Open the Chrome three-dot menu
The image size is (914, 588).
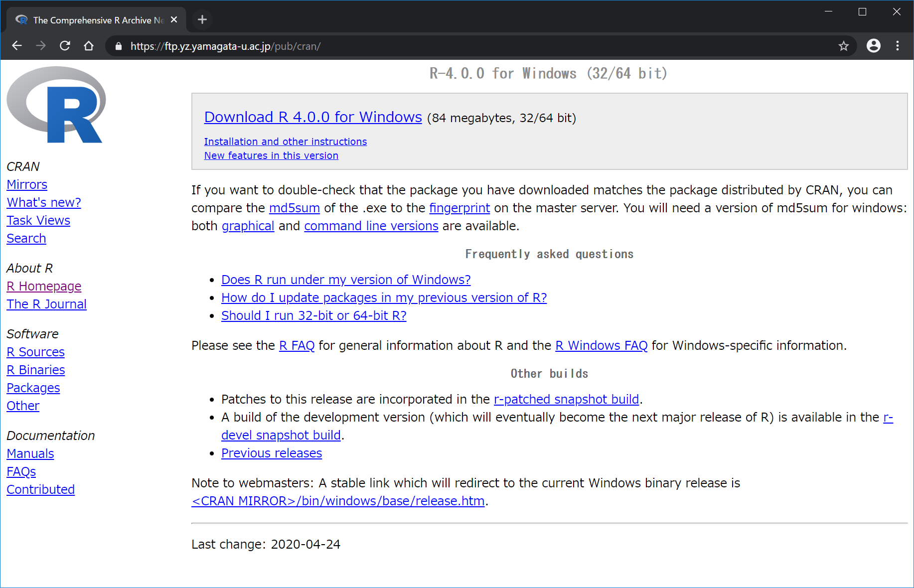pos(898,46)
